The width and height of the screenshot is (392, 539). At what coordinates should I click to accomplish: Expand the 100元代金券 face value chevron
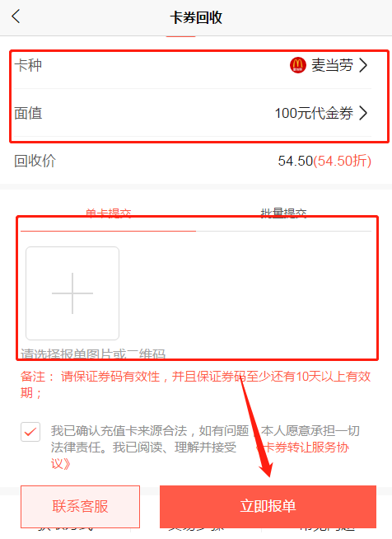coord(363,113)
